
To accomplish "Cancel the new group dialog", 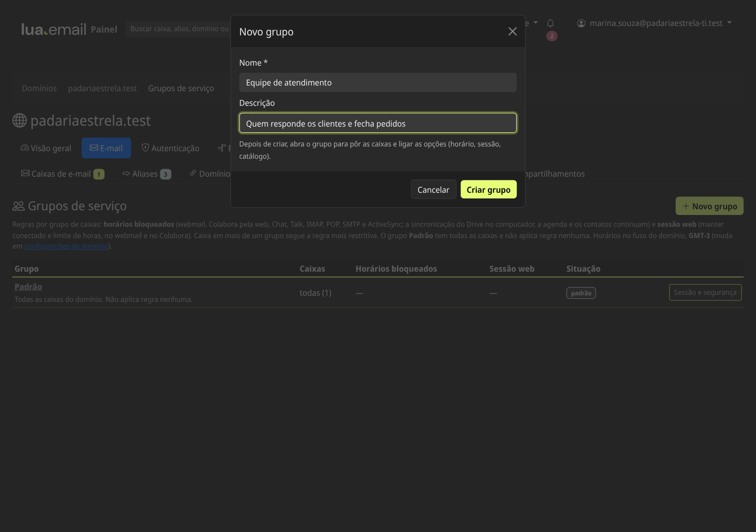I will tap(433, 189).
